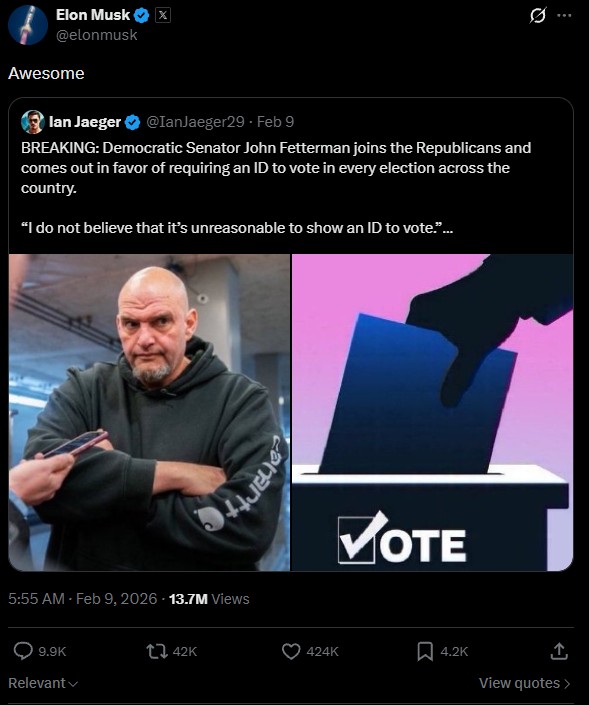
Task: Open the Fetterman photo in the quoted post
Action: pyautogui.click(x=149, y=412)
